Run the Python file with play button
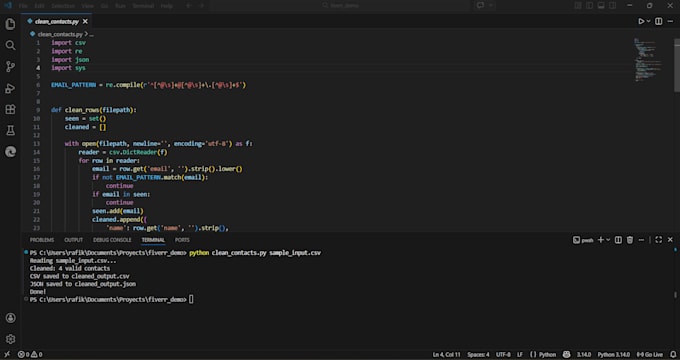This screenshot has height=360, width=680. 641,21
